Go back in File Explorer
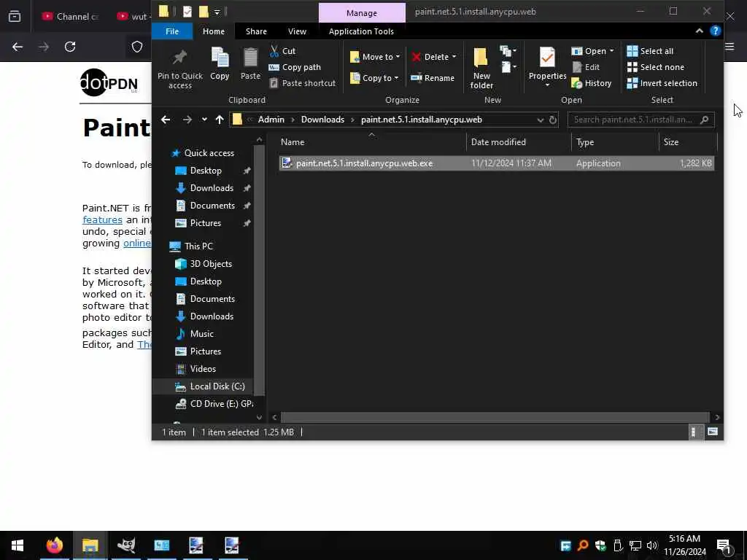This screenshot has width=747, height=560. coord(166,120)
